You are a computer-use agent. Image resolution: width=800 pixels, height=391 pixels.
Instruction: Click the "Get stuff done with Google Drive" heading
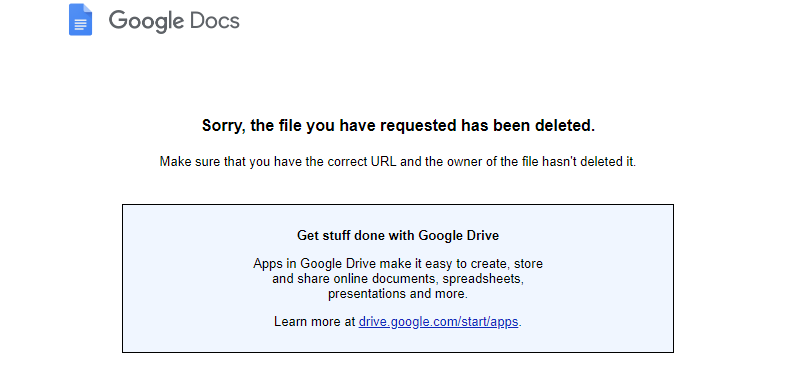(398, 235)
